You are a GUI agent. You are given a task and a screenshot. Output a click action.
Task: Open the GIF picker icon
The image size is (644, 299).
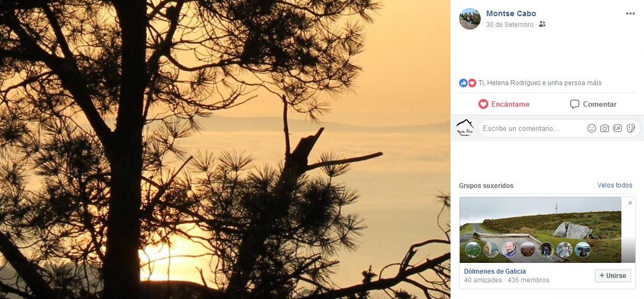pyautogui.click(x=617, y=129)
